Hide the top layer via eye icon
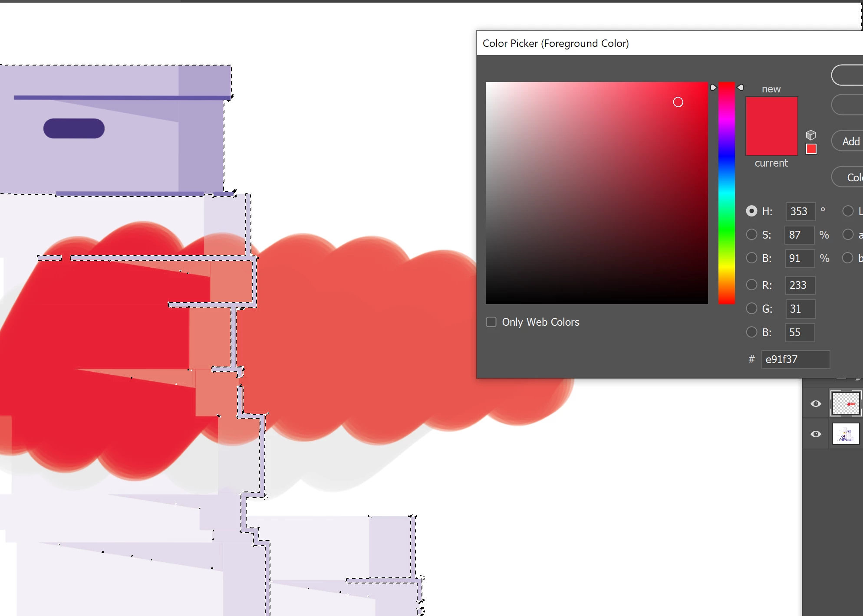 click(x=816, y=403)
